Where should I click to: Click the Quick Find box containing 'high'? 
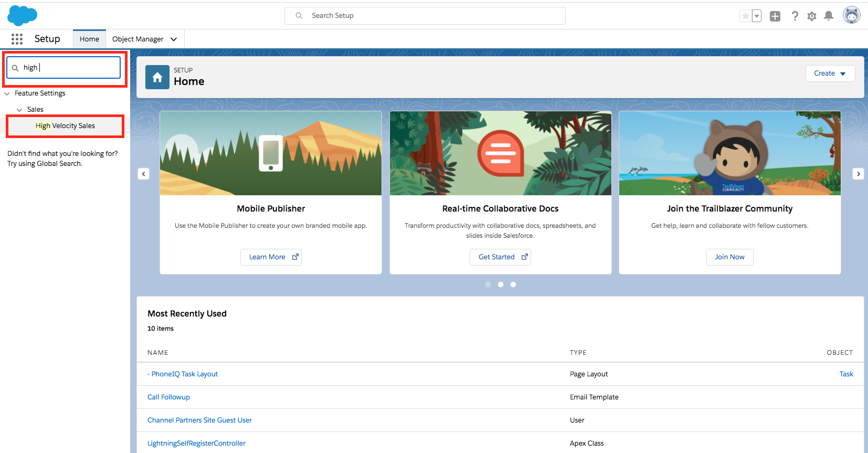[x=63, y=68]
